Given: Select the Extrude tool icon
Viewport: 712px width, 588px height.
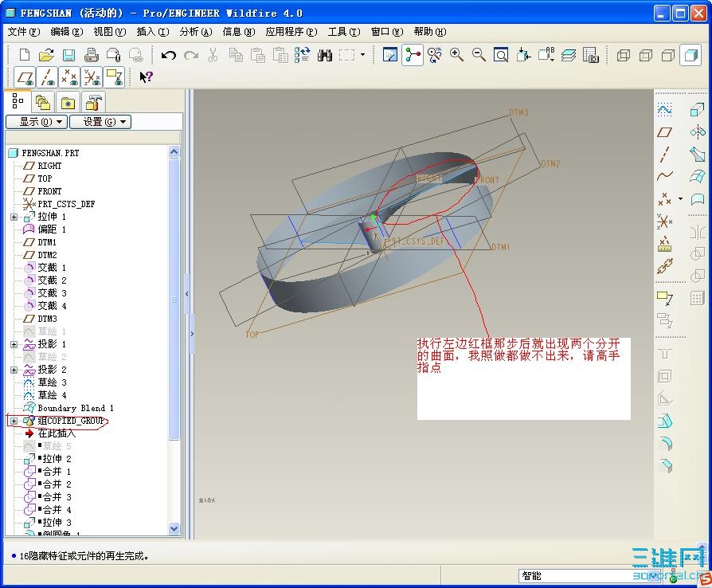Looking at the screenshot, I should [x=697, y=109].
